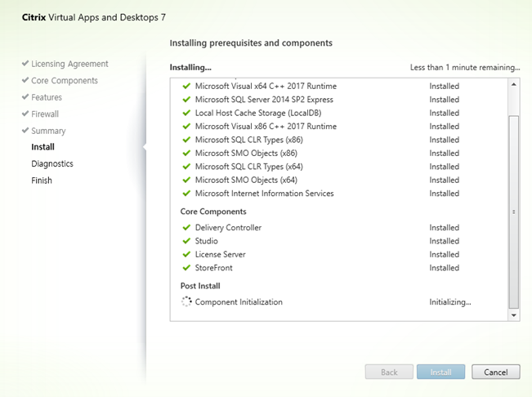Select Microsoft SMO Objects (x64) text
Image resolution: width=532 pixels, height=397 pixels.
coord(246,180)
